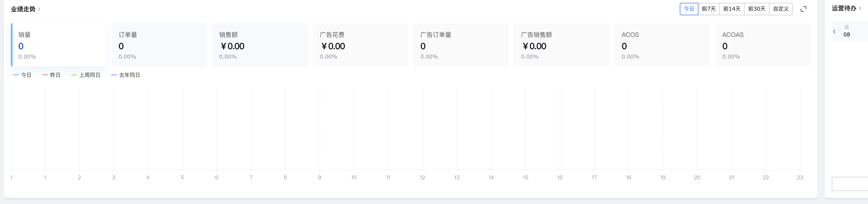Open the 自定义 custom date range
This screenshot has width=868, height=204.
click(781, 9)
